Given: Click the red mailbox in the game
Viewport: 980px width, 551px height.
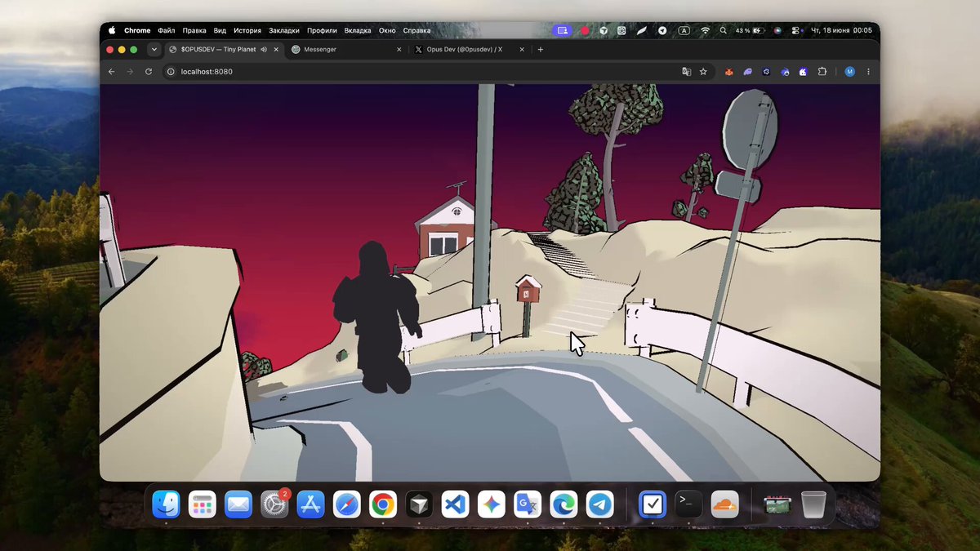Looking at the screenshot, I should click(528, 291).
